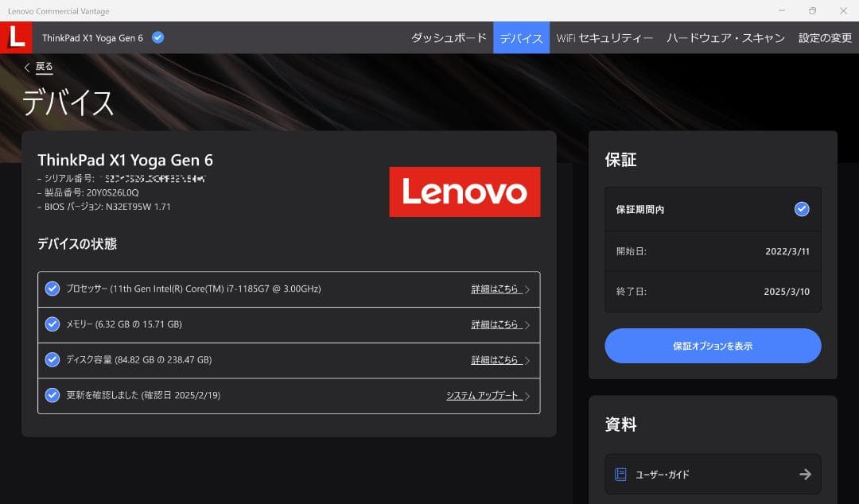Screen dimensions: 859x504
Task: Click the check icon on the 更新を確認しました row
Action: (x=52, y=395)
